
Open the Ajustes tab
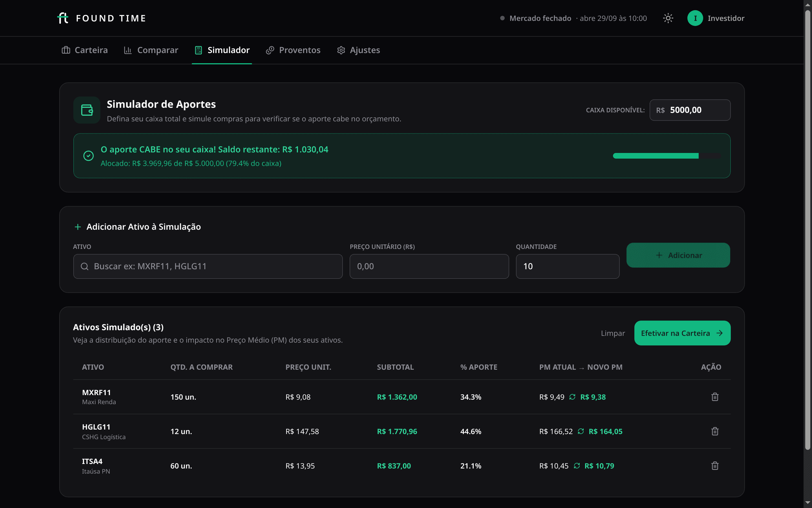coord(358,50)
